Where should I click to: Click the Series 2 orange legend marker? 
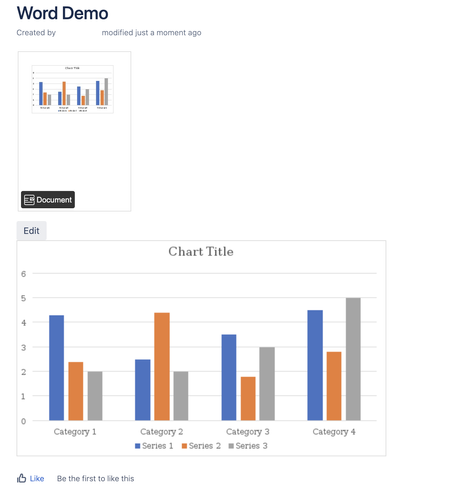pos(184,446)
